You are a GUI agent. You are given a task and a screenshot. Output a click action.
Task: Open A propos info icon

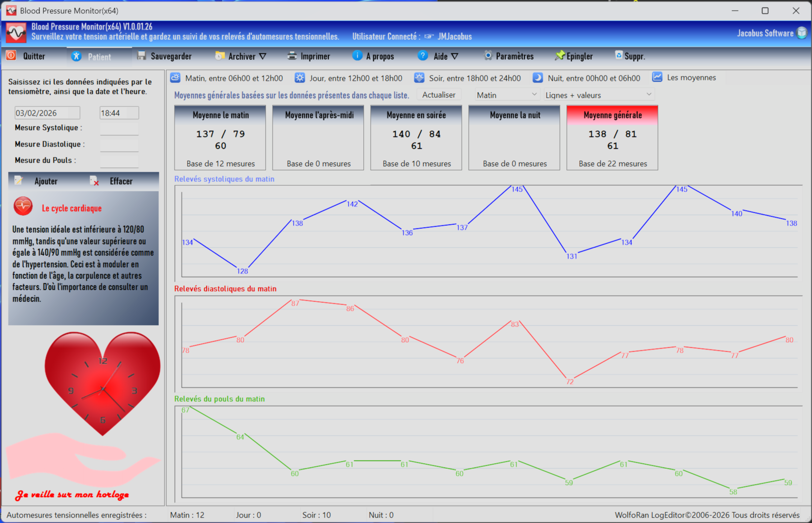pyautogui.click(x=357, y=56)
